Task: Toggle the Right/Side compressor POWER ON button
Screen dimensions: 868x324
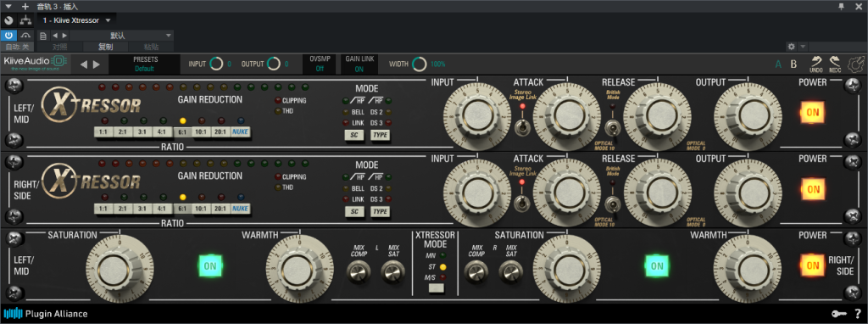Action: tap(813, 189)
